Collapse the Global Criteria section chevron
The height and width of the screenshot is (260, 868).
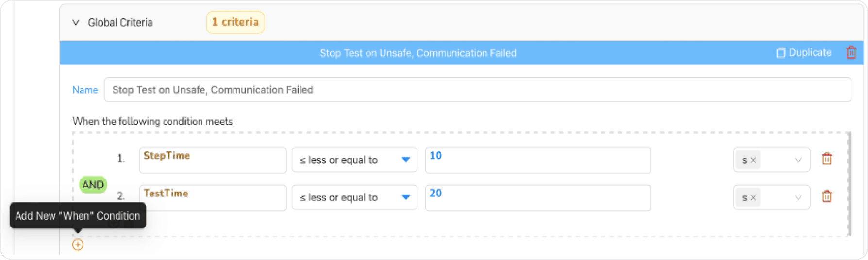pos(76,22)
